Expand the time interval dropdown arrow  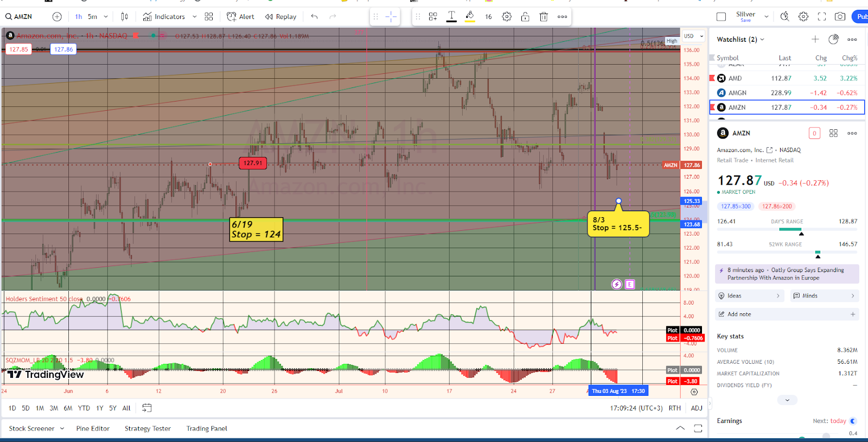coord(106,17)
